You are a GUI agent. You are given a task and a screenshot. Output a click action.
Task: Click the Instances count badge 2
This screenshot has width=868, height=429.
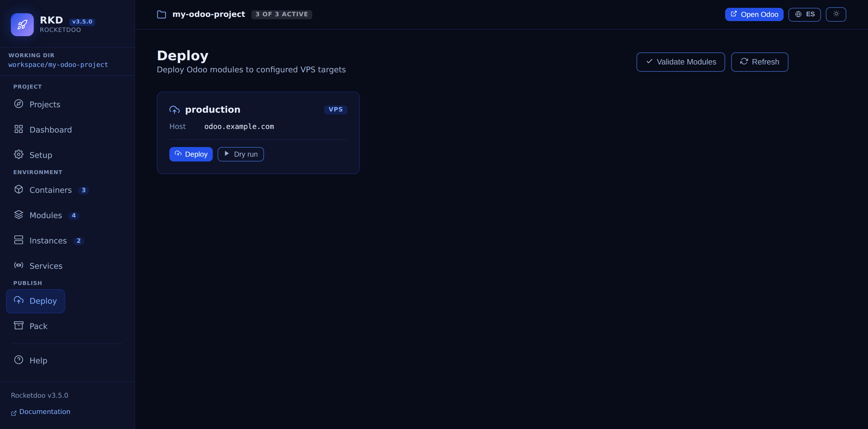78,241
